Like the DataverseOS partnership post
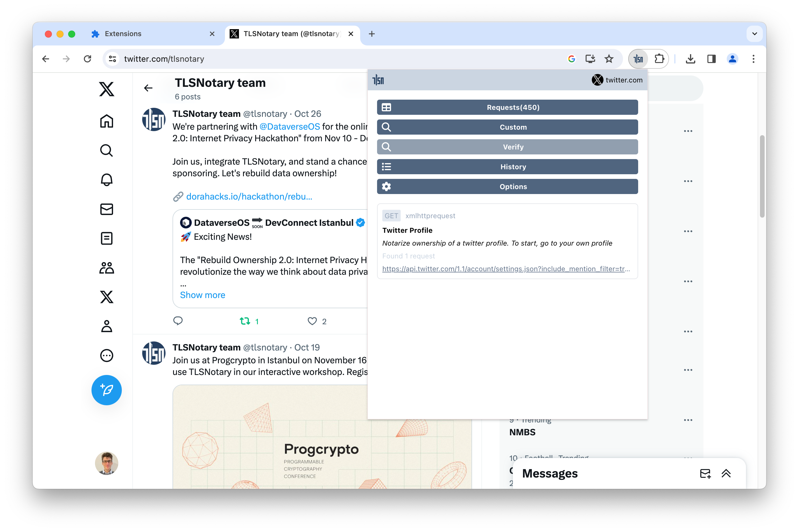The height and width of the screenshot is (532, 799). pyautogui.click(x=312, y=321)
